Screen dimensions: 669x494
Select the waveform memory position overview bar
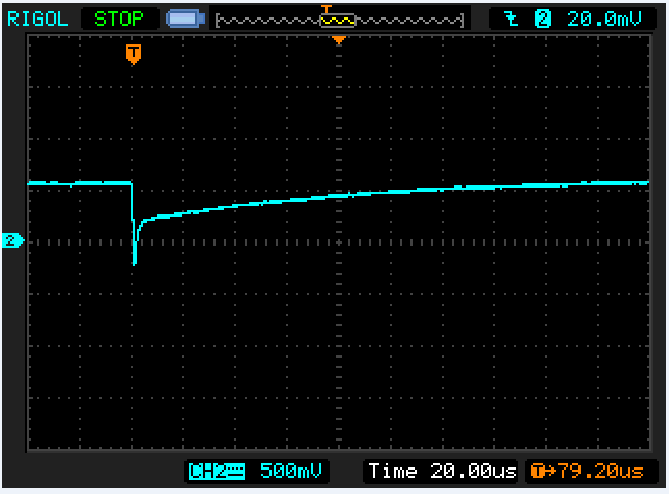(340, 20)
